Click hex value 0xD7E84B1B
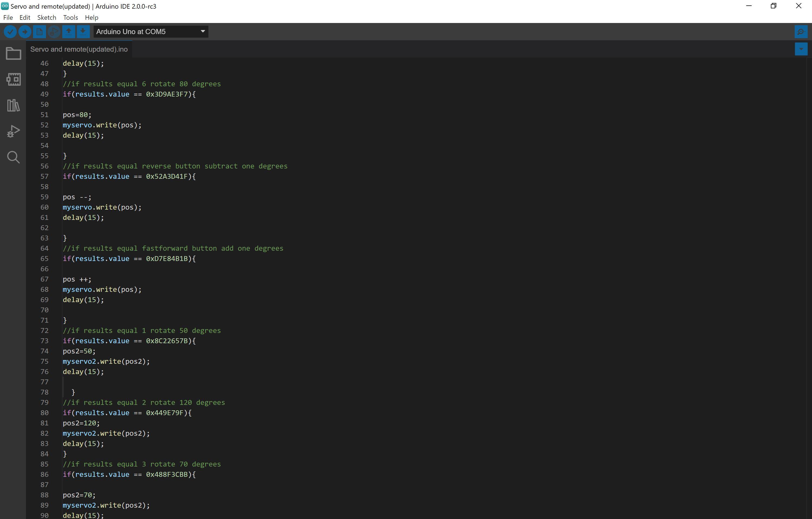Image resolution: width=812 pixels, height=519 pixels. [166, 259]
